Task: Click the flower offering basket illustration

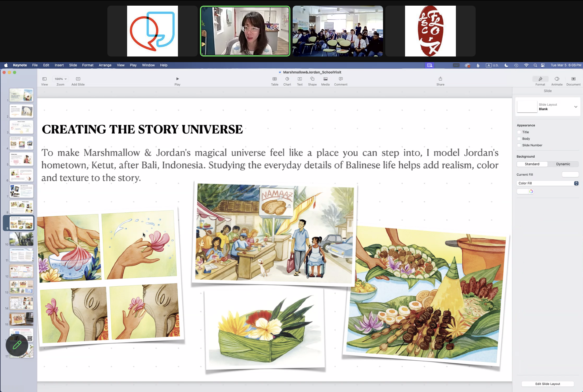Action: [x=265, y=329]
